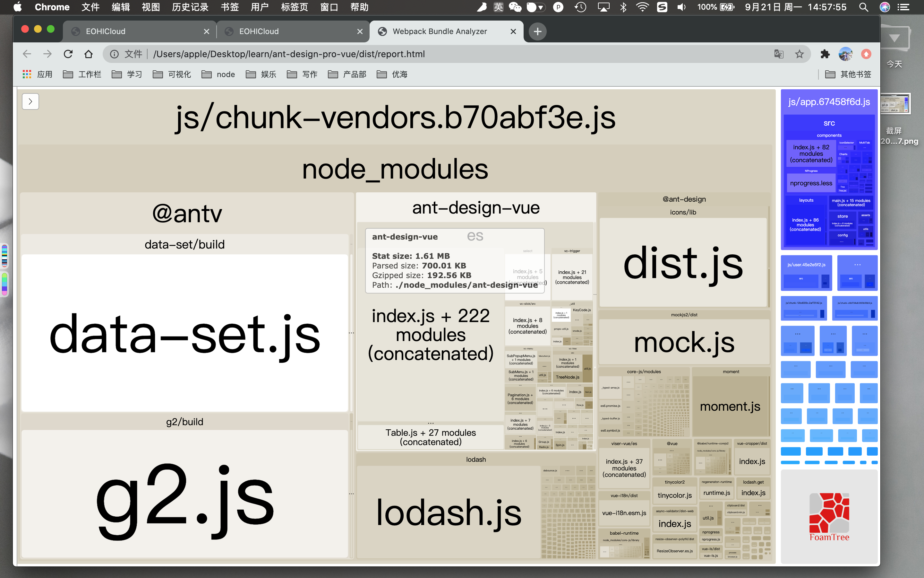Click the volume icon in menu bar
This screenshot has width=924, height=578.
(x=681, y=7)
